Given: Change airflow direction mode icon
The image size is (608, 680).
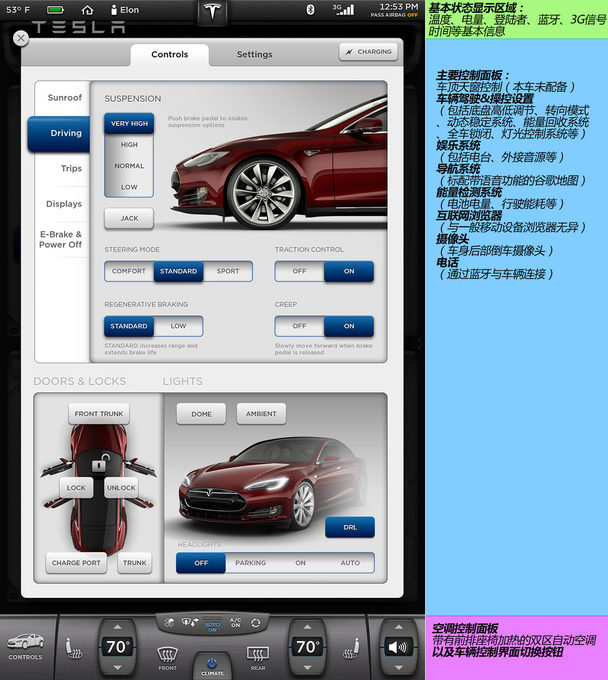Looking at the screenshot, I should (190, 623).
